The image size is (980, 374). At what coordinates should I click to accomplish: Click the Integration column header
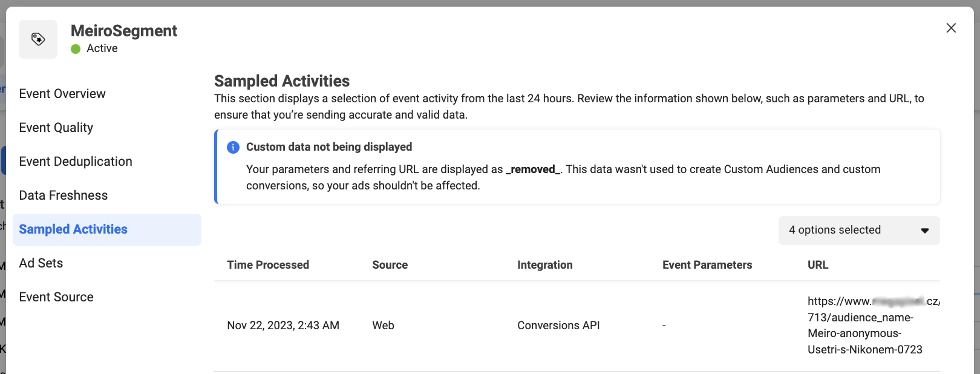point(545,265)
